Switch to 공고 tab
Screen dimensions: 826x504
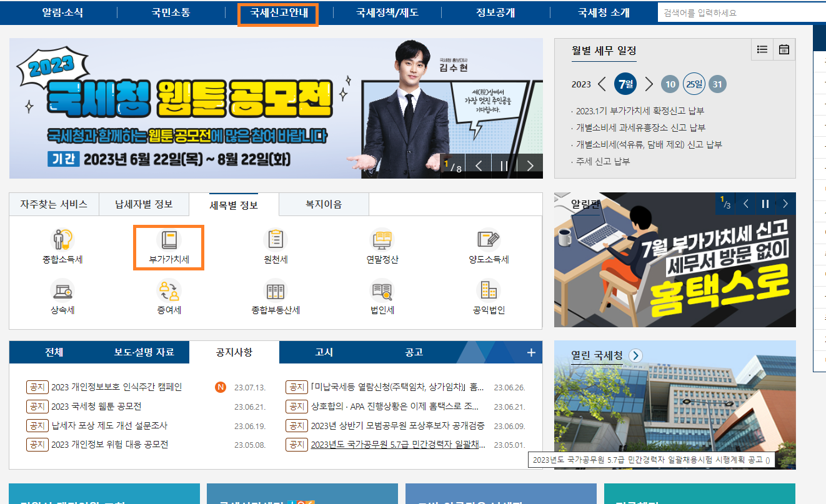click(414, 352)
